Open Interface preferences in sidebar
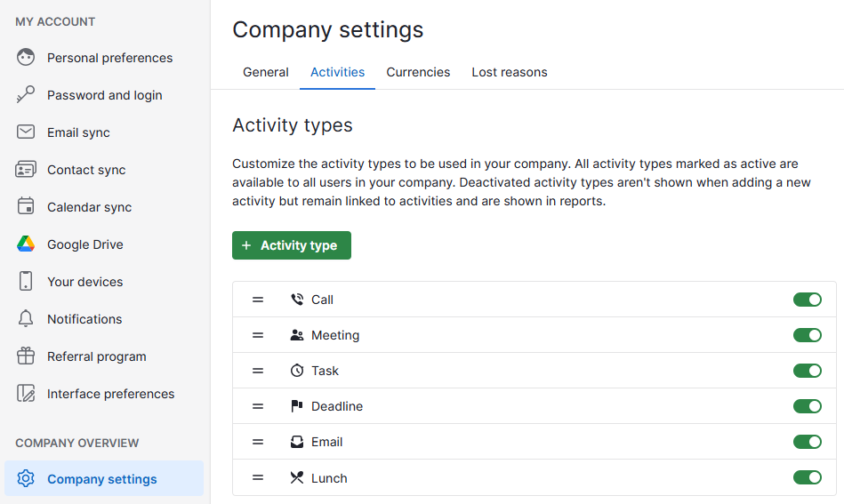 point(110,394)
